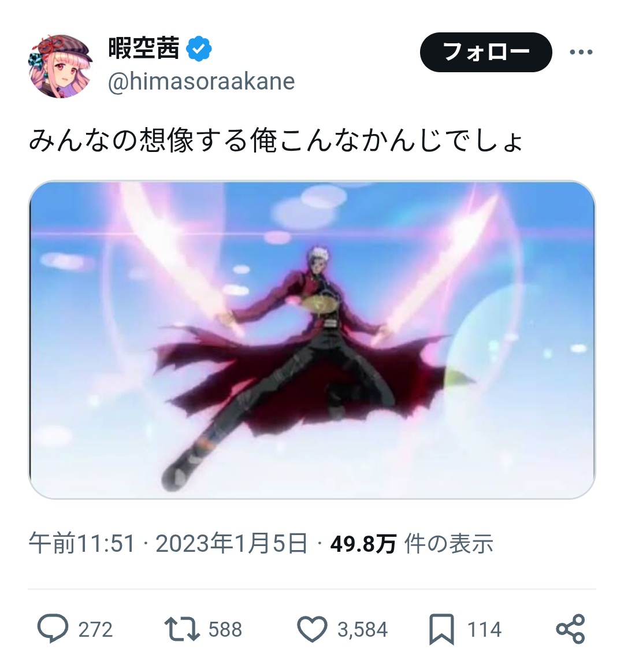Click the 2023年1月5日 date

(232, 543)
